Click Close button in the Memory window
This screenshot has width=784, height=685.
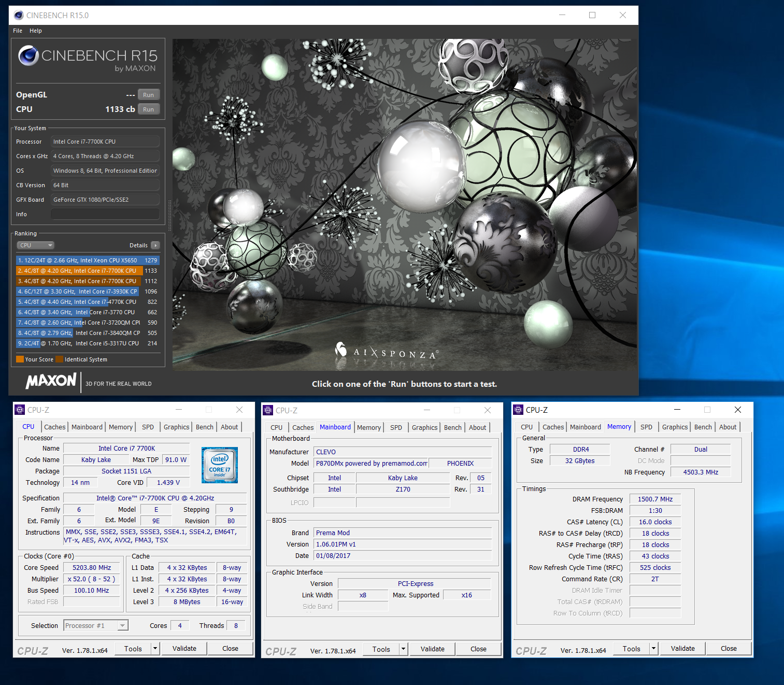pos(729,648)
